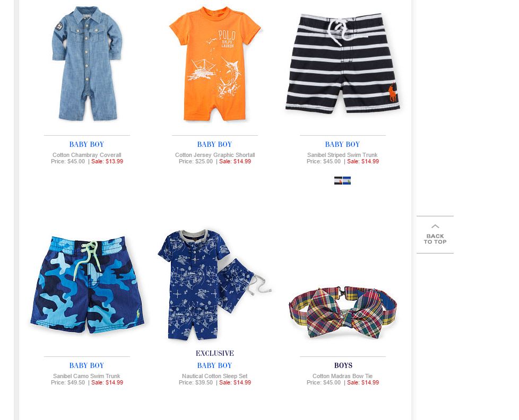Click the $13.99 sale price on Coverall
This screenshot has width=519, height=420.
pyautogui.click(x=115, y=161)
